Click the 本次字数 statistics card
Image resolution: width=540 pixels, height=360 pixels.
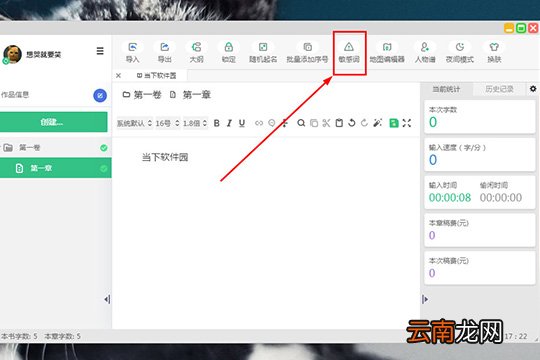tap(480, 117)
